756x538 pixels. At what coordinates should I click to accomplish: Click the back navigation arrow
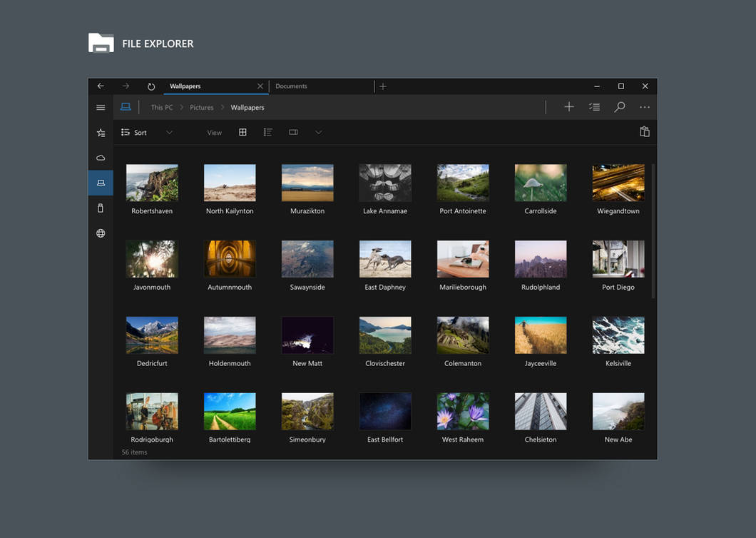100,86
